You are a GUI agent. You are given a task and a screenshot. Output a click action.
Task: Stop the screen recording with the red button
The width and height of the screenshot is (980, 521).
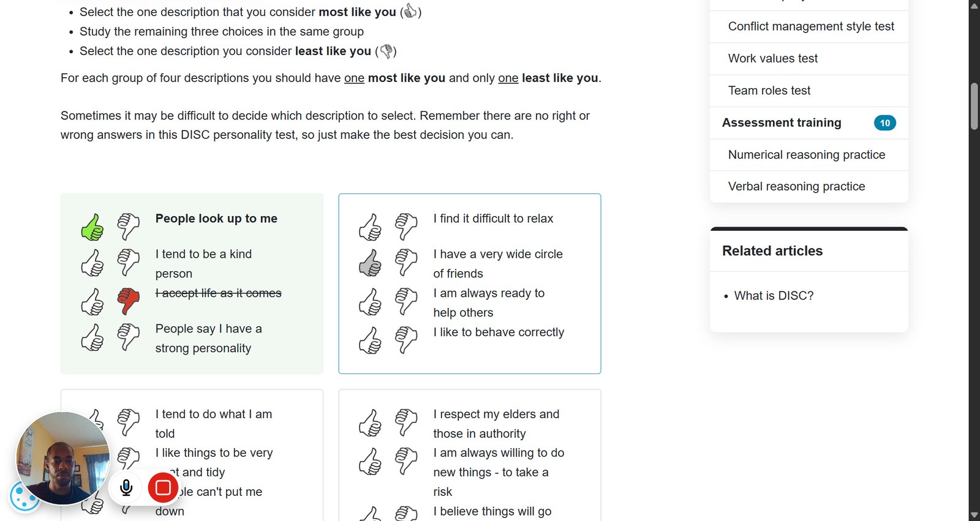pos(163,487)
